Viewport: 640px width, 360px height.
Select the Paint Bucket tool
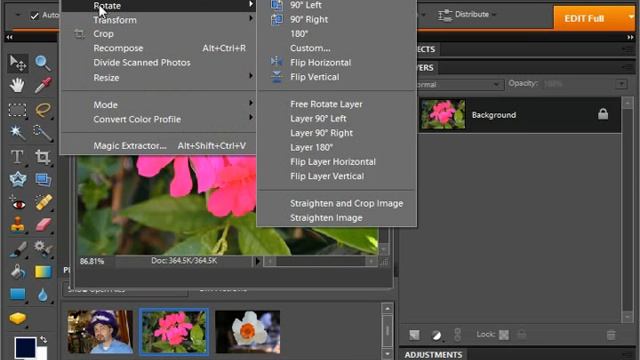(18, 271)
